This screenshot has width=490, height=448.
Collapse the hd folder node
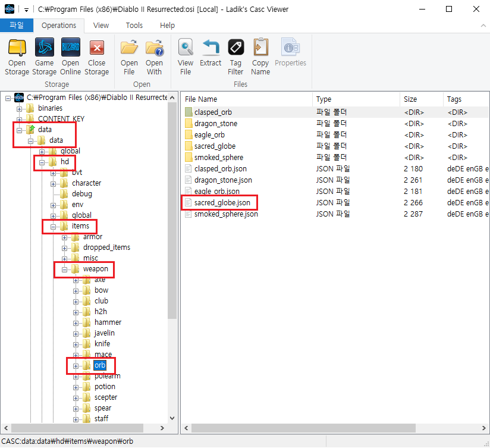(42, 162)
